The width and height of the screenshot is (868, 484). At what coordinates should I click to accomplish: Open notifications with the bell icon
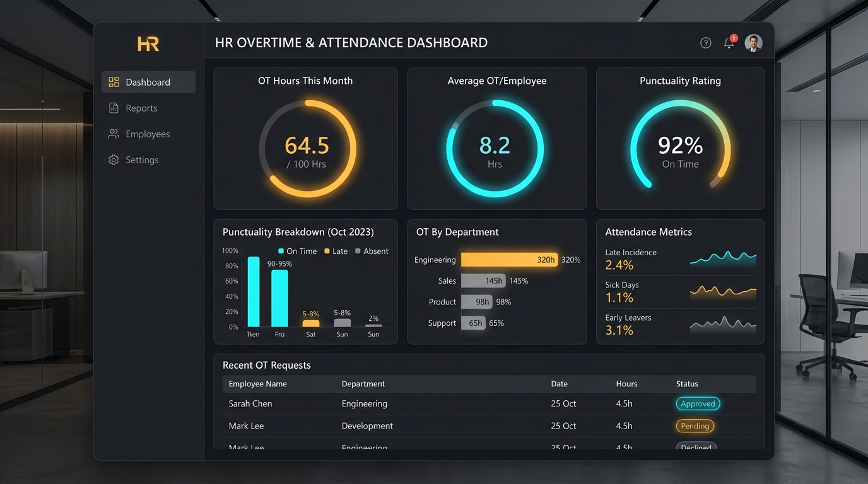(x=729, y=42)
